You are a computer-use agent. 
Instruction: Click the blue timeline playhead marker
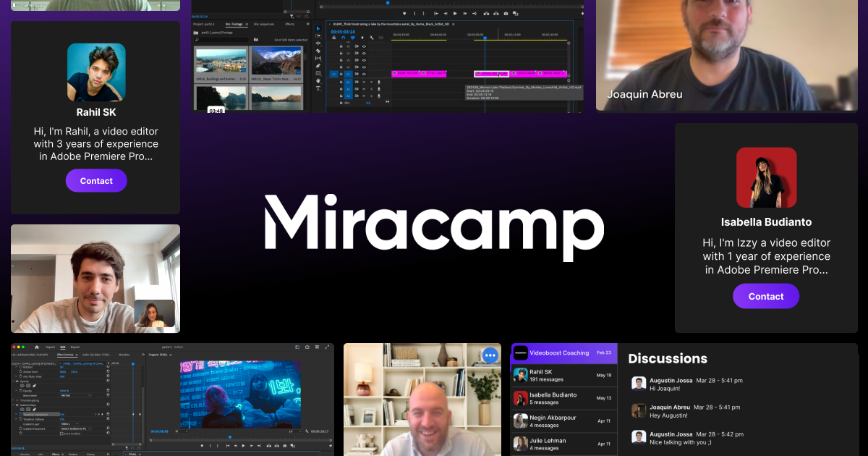pos(485,38)
